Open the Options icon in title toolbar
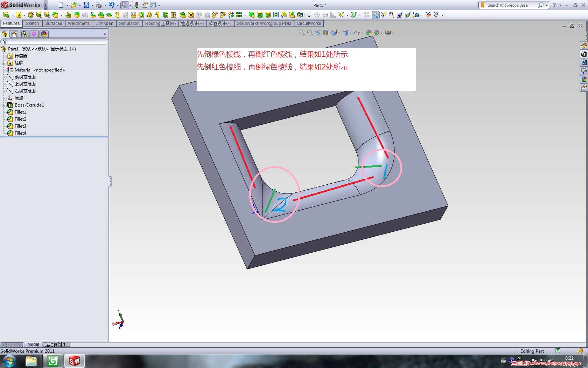The width and height of the screenshot is (588, 368). (x=153, y=5)
